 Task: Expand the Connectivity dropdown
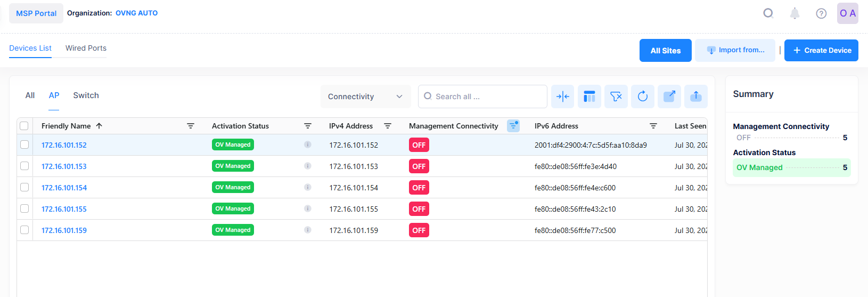click(365, 97)
